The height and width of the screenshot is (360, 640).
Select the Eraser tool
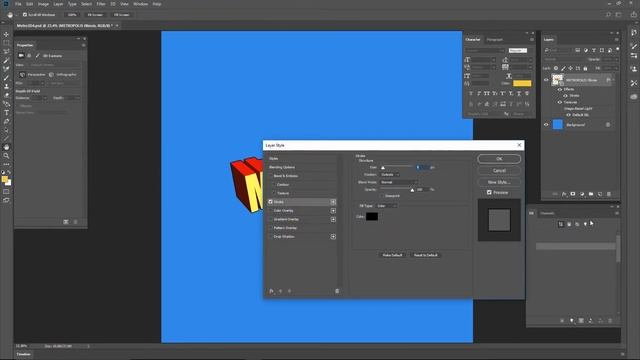click(6, 95)
